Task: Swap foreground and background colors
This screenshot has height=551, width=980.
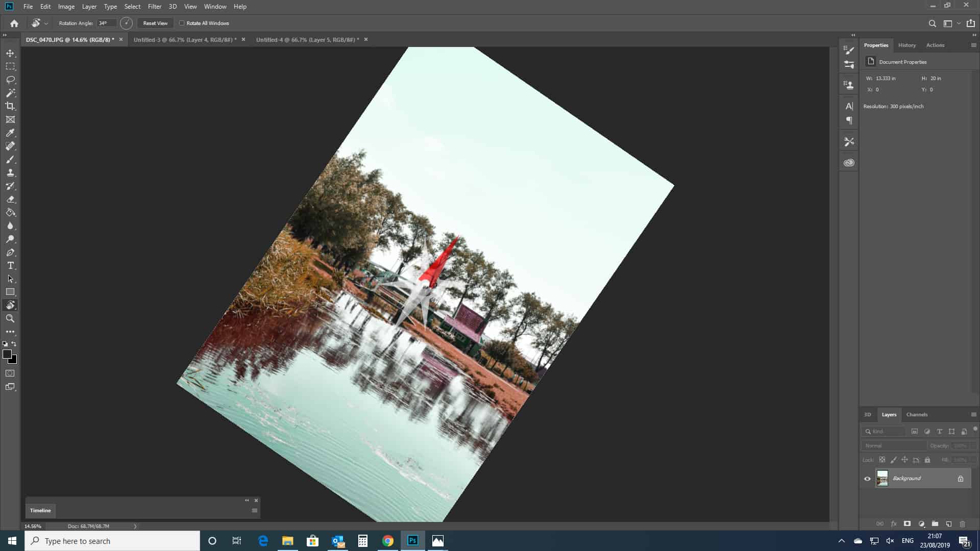Action: click(x=14, y=344)
